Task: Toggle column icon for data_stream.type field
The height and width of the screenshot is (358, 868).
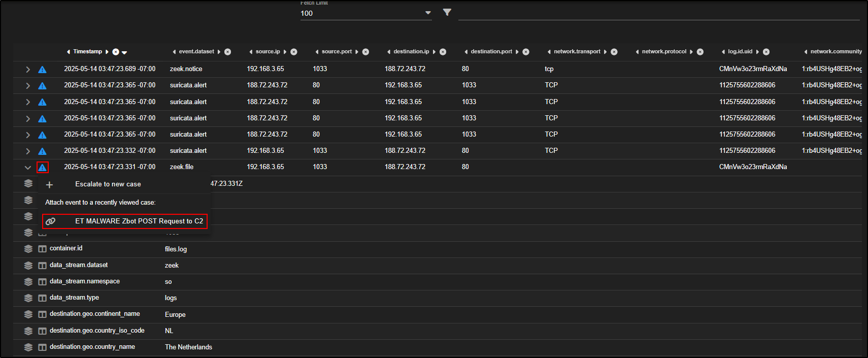Action: (x=43, y=298)
